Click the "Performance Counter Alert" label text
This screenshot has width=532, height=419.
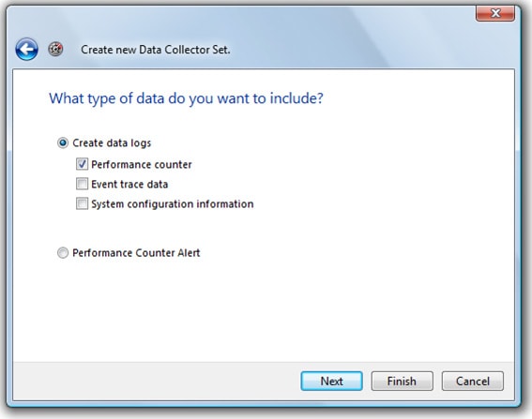click(136, 253)
